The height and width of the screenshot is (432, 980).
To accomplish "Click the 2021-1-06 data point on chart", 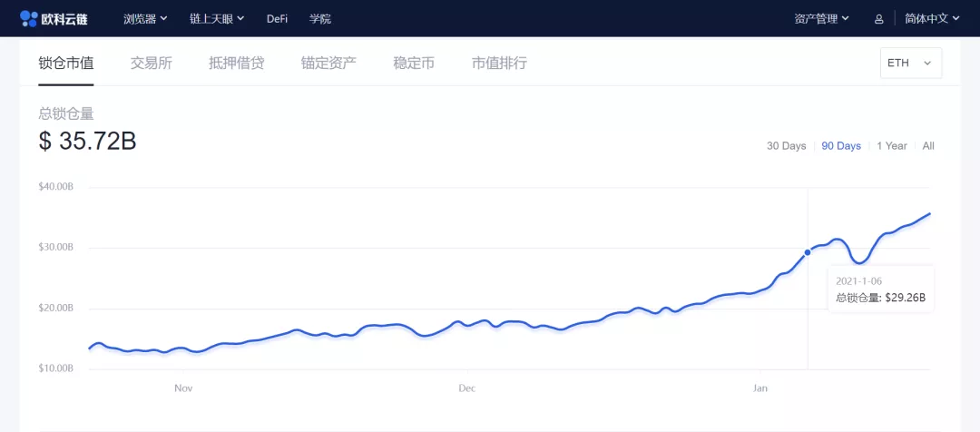I will pos(808,252).
